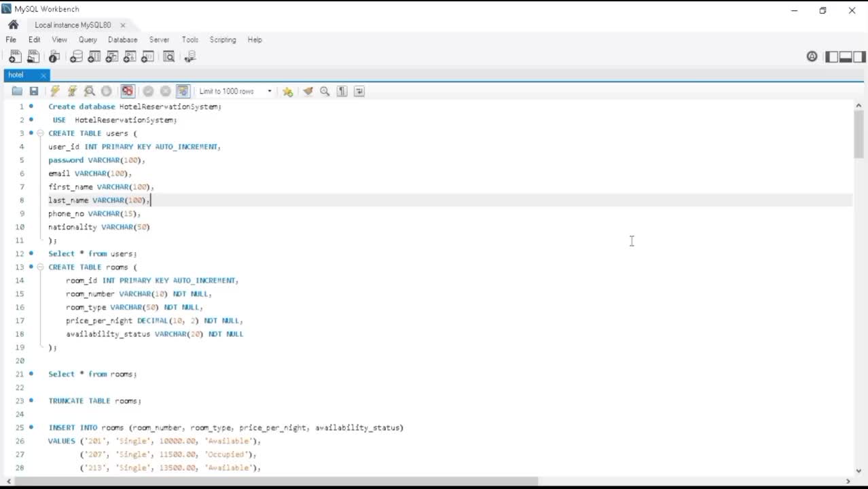868x489 pixels.
Task: Toggle the left sidebar panel visibility
Action: 832,57
